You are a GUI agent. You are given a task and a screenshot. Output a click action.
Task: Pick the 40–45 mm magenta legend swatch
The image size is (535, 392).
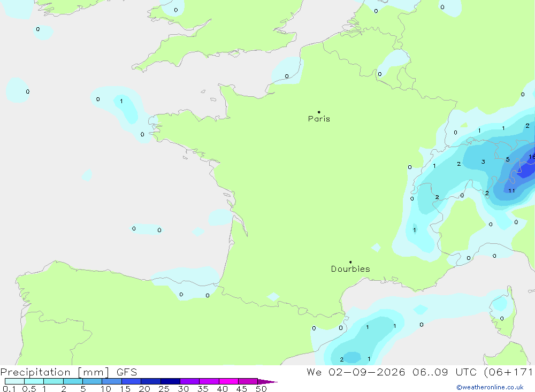click(x=228, y=381)
